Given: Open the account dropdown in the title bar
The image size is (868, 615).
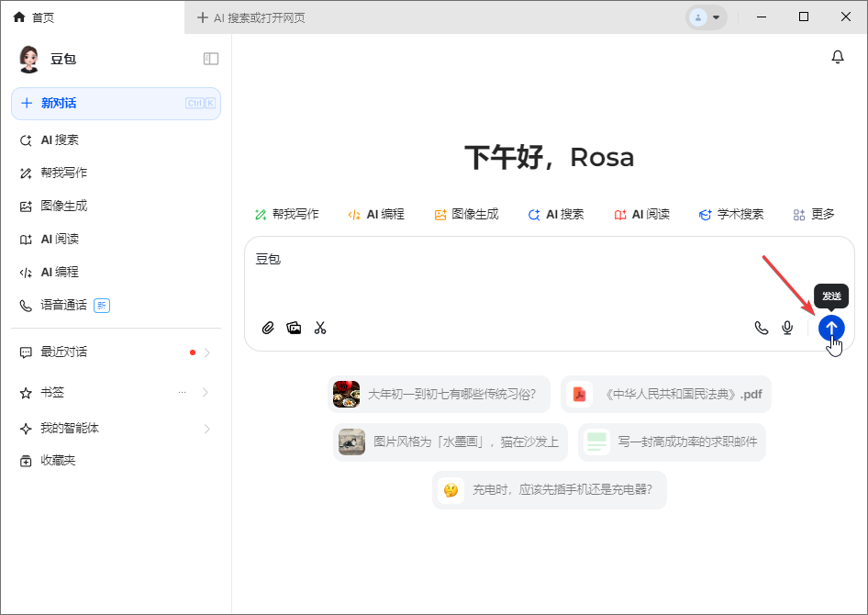Looking at the screenshot, I should tap(707, 17).
